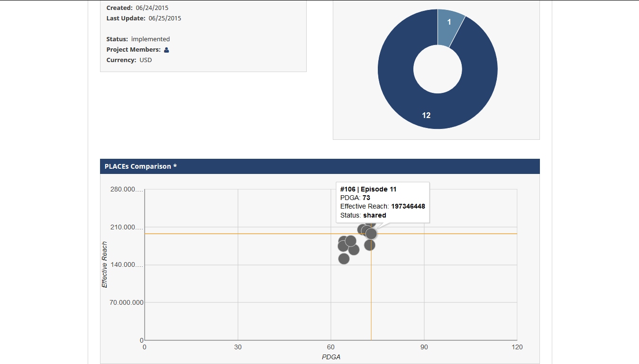Click the Last Update date 06/25/2015

point(164,18)
